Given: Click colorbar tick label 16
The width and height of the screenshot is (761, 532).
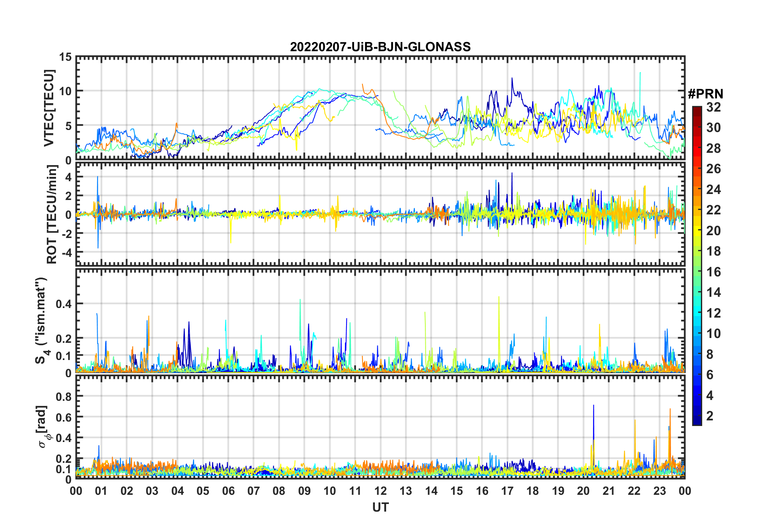Looking at the screenshot, I should (x=713, y=272).
